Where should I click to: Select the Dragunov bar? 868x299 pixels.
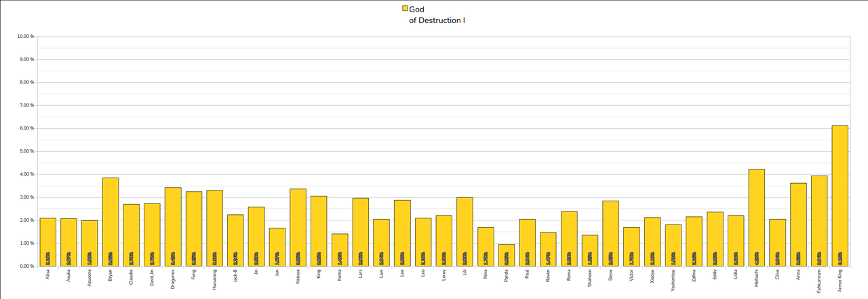pyautogui.click(x=173, y=227)
